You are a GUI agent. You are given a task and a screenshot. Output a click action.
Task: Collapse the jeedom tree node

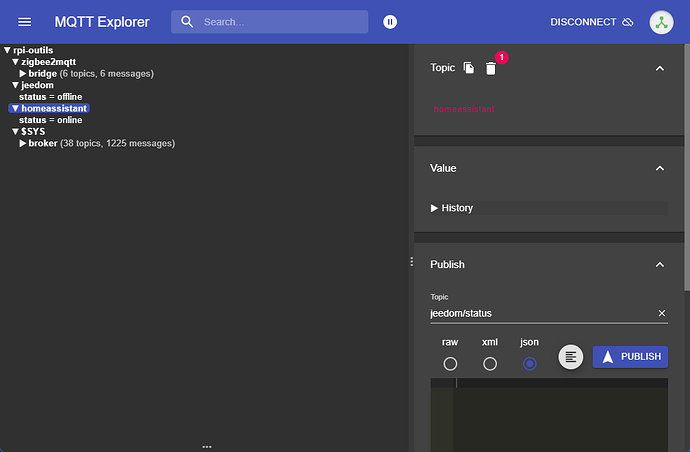point(15,85)
